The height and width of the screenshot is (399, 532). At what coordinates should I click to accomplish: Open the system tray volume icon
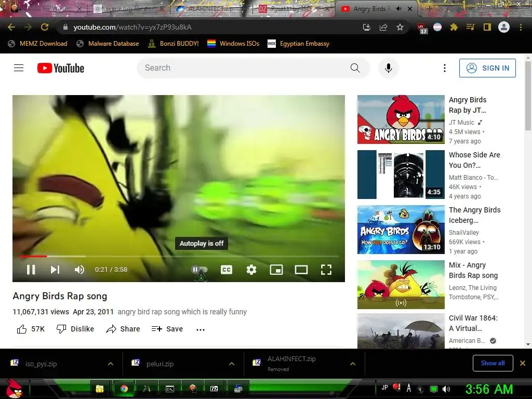(x=446, y=389)
